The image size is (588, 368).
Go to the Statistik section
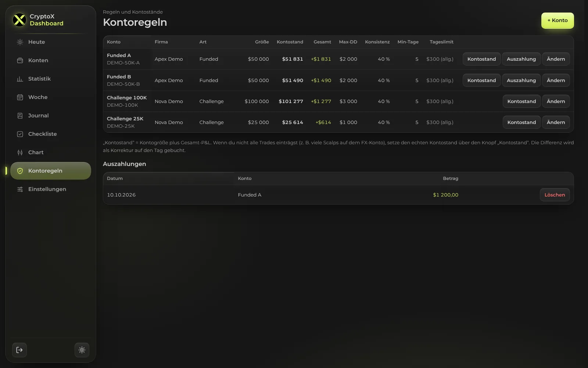click(x=51, y=79)
